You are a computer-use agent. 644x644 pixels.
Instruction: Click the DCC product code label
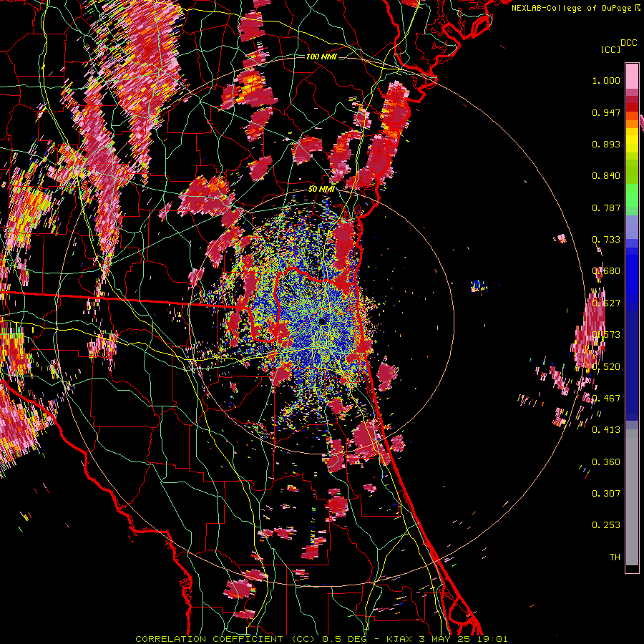(x=628, y=43)
